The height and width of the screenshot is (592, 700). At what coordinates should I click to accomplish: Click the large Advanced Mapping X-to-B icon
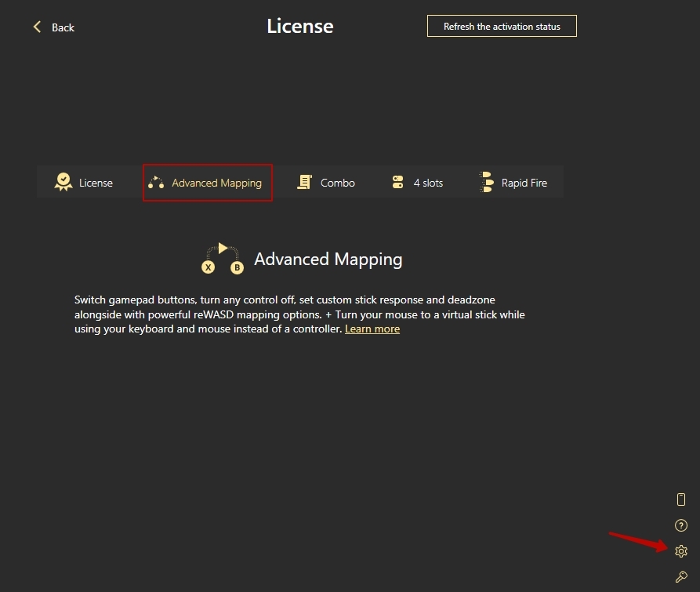click(223, 259)
